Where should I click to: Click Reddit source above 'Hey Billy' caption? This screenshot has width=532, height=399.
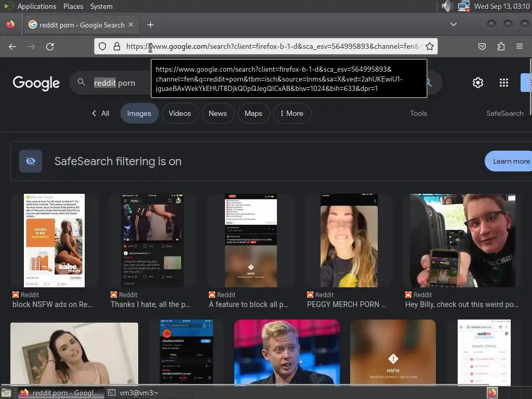coord(418,295)
